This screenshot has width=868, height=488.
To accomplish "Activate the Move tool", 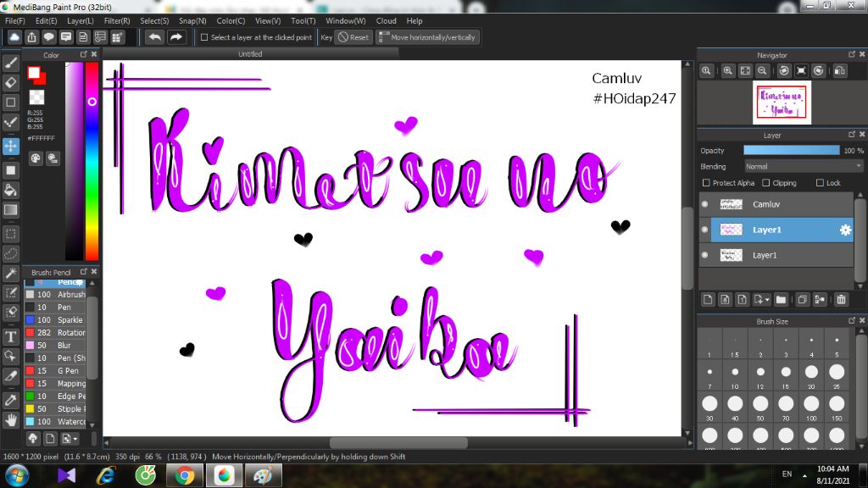I will [10, 146].
